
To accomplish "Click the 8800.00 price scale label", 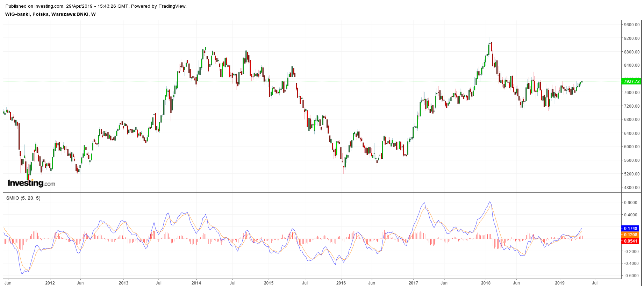I will [632, 52].
